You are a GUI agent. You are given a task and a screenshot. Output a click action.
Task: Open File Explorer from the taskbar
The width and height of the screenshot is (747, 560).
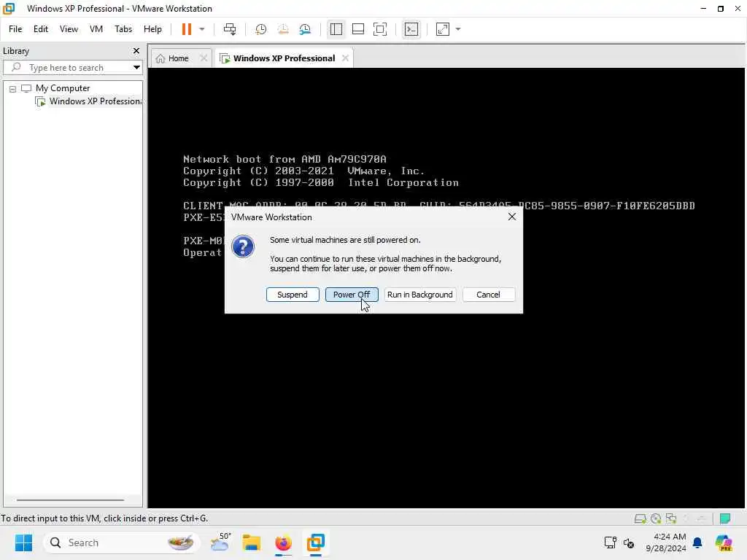click(x=251, y=542)
